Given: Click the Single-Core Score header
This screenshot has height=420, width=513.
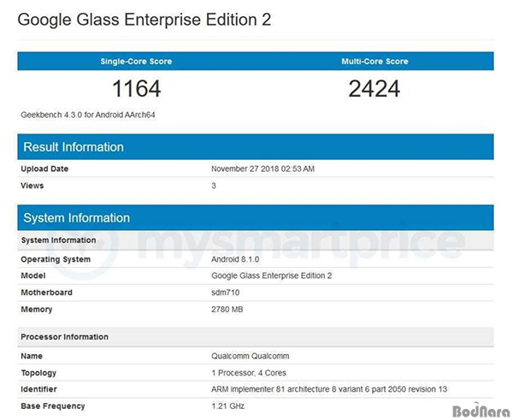Looking at the screenshot, I should [x=135, y=62].
